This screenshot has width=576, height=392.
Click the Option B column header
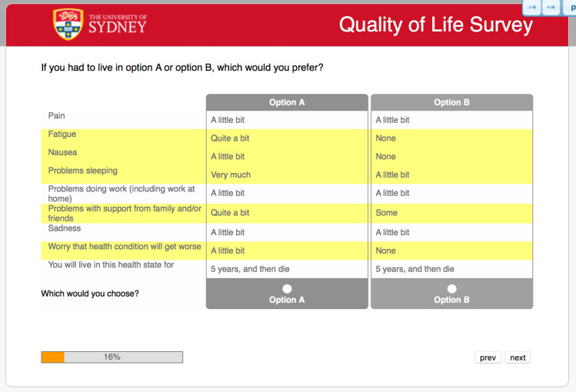click(x=452, y=102)
